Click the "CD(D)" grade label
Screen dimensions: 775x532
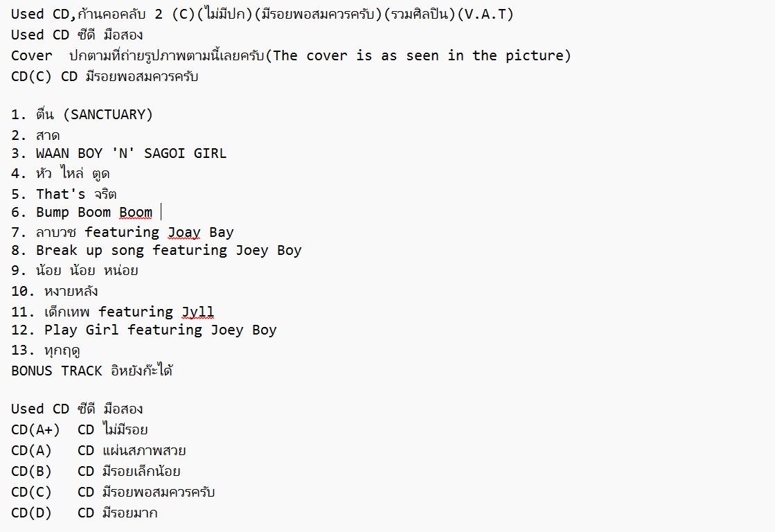(32, 513)
